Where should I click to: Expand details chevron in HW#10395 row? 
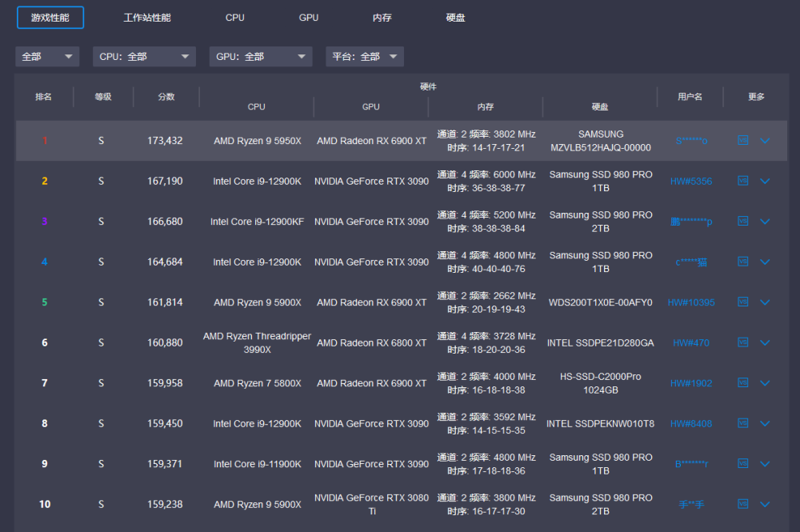765,302
